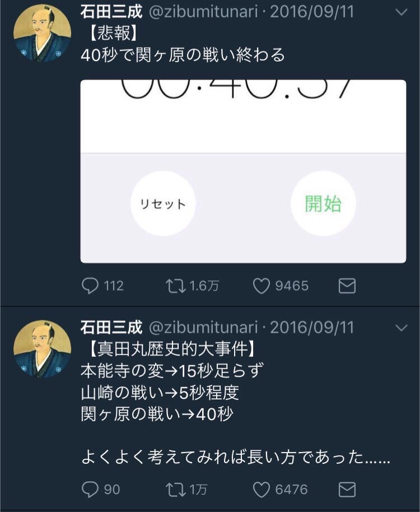Click the 2016/09/11 date on second tweet
Viewport: 420px width, 512px height.
tap(312, 328)
